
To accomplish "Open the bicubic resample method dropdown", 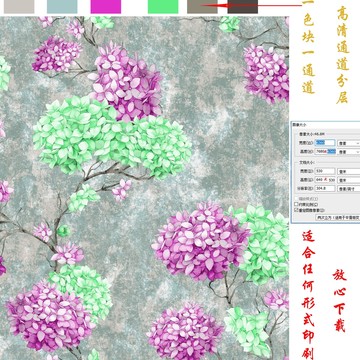I will 338,217.
